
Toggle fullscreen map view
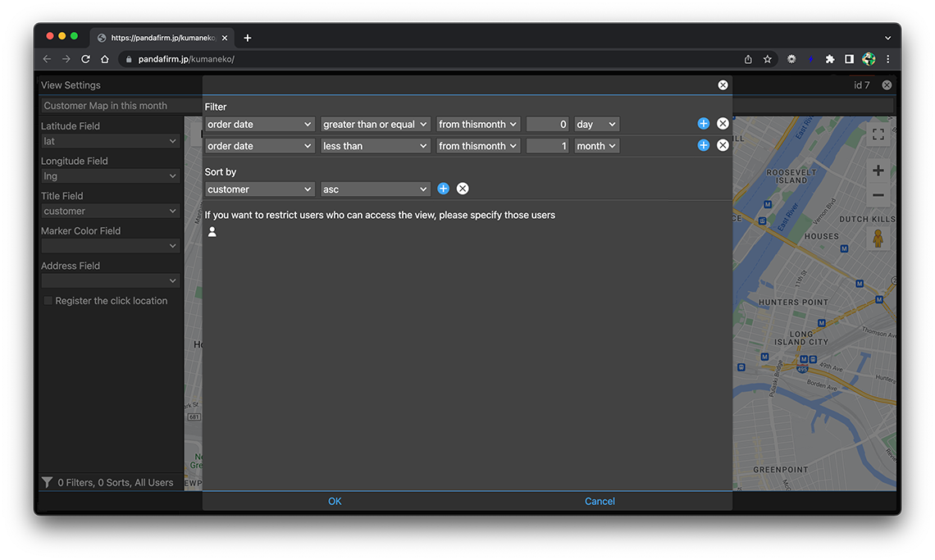coord(878,134)
